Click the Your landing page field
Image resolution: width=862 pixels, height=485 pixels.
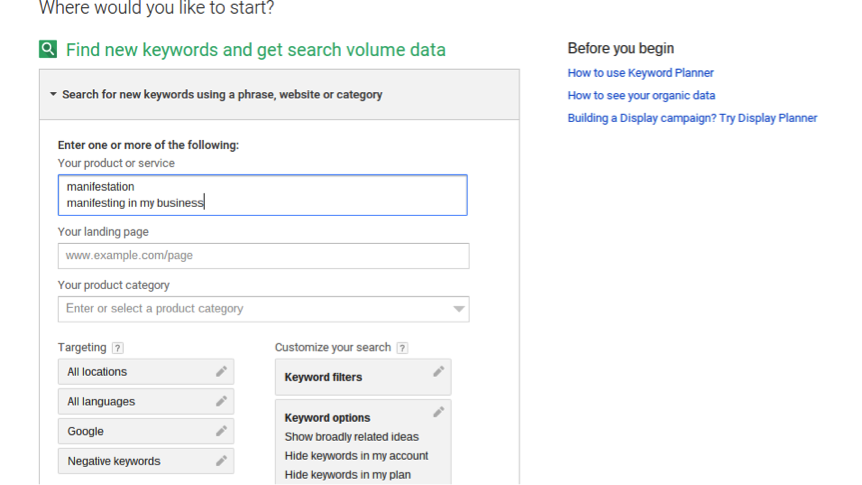point(263,256)
